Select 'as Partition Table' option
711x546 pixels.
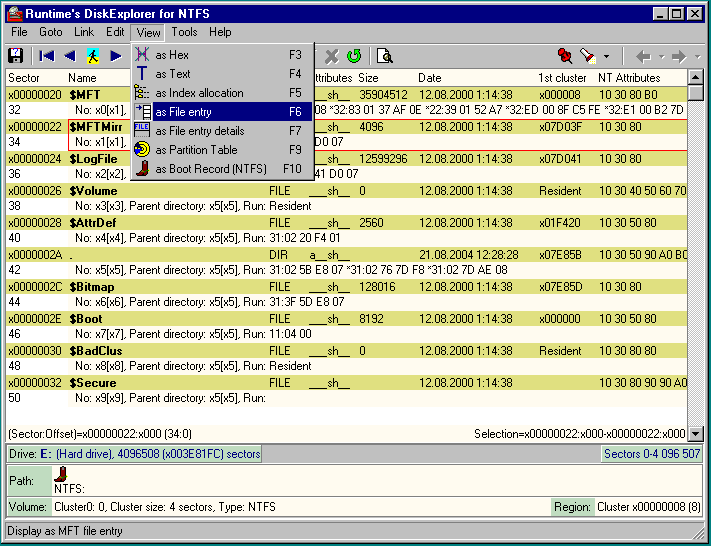pyautogui.click(x=222, y=150)
